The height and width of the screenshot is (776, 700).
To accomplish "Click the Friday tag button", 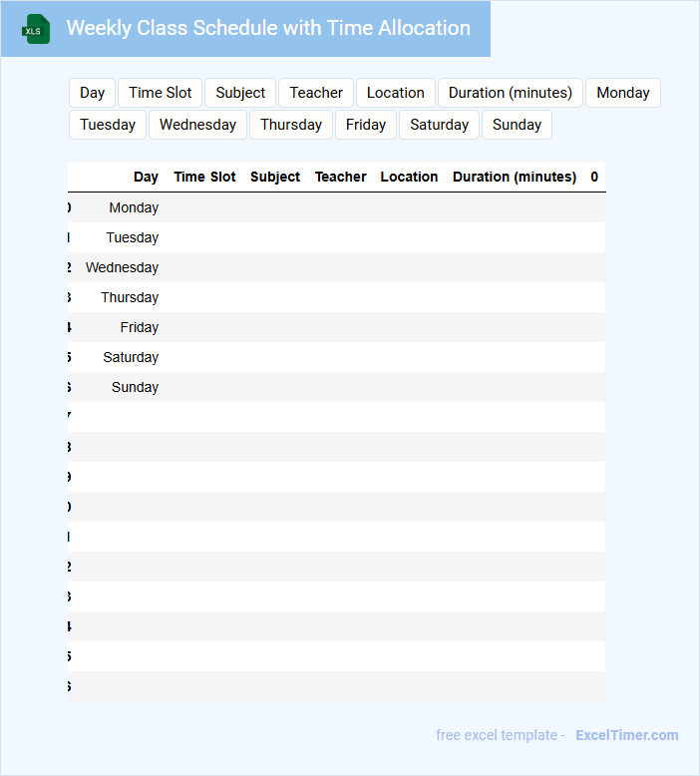I will [366, 125].
